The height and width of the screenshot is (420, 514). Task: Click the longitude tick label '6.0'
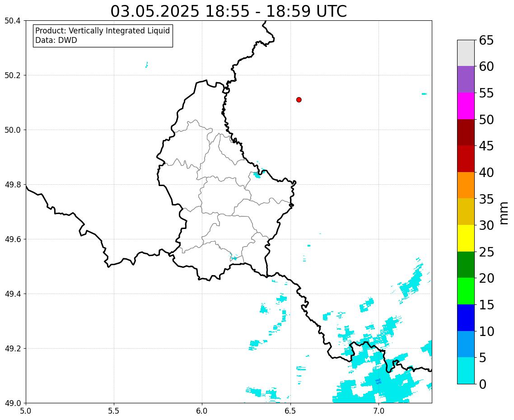[x=202, y=411]
